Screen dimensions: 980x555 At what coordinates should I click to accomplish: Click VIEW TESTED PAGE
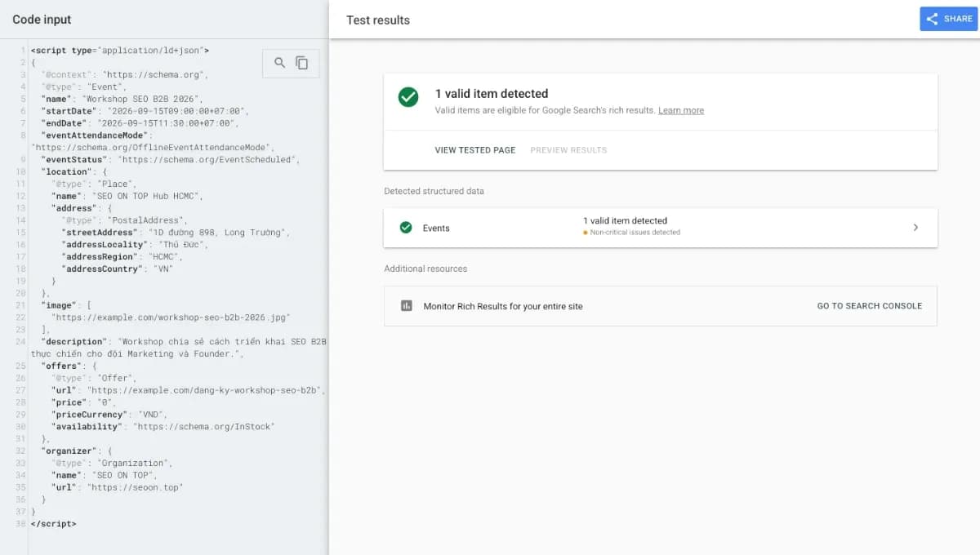(475, 150)
